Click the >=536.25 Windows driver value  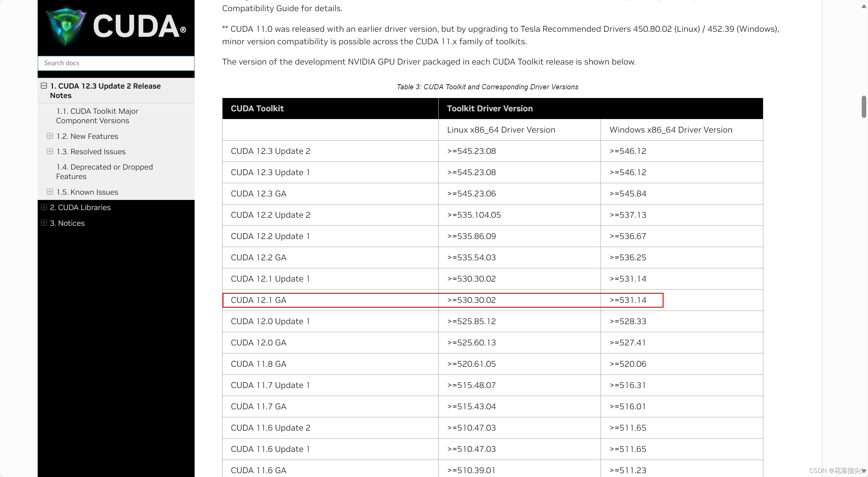[x=628, y=258]
